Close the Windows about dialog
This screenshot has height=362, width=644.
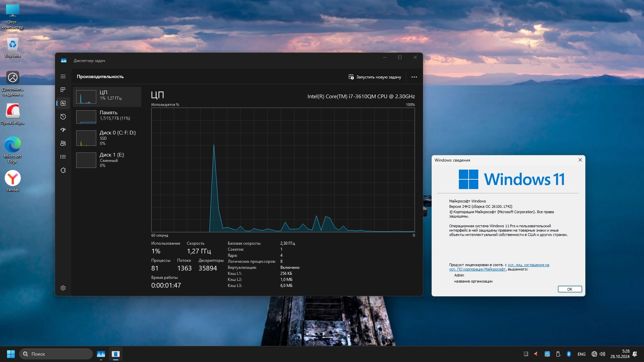580,160
